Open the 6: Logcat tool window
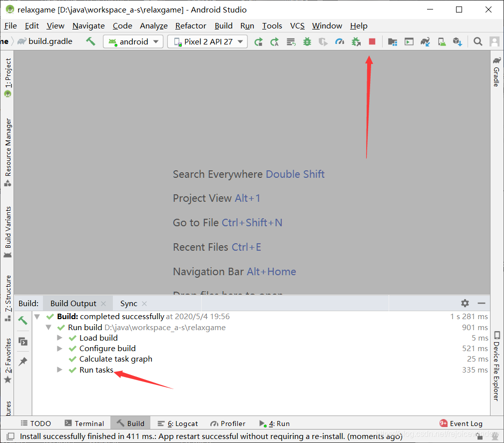 [x=177, y=424]
